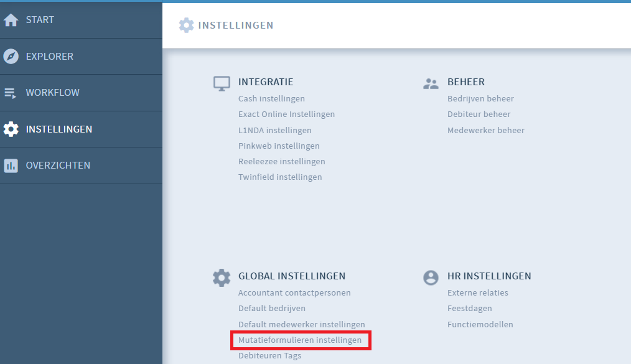Click the Overzichten bar chart icon
This screenshot has width=631, height=364.
[11, 166]
